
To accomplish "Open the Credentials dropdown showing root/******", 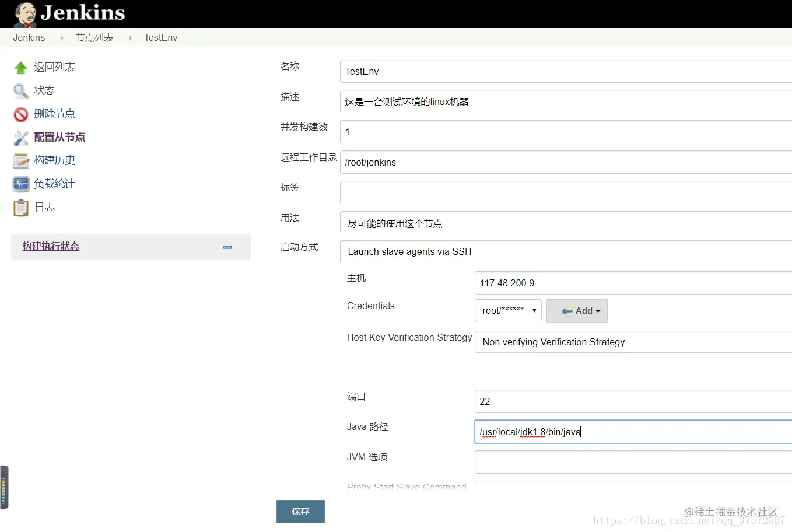I will click(x=508, y=310).
